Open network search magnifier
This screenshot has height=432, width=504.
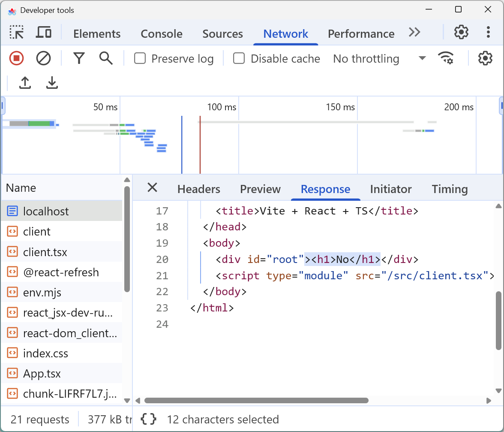point(106,58)
